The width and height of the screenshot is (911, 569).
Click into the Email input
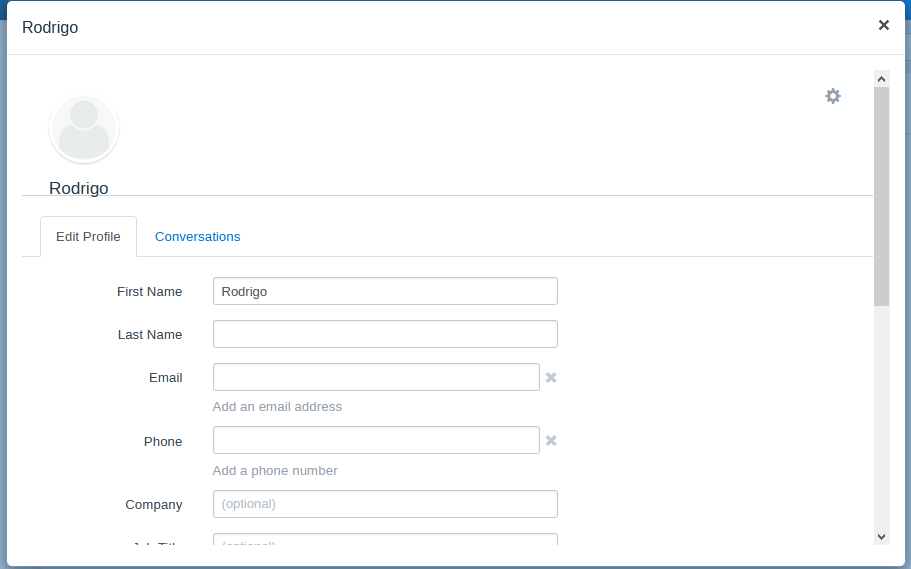click(376, 377)
